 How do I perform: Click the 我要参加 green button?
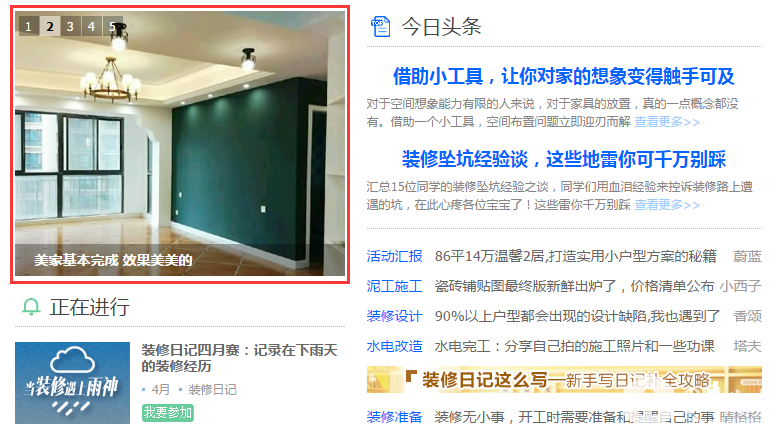[168, 413]
